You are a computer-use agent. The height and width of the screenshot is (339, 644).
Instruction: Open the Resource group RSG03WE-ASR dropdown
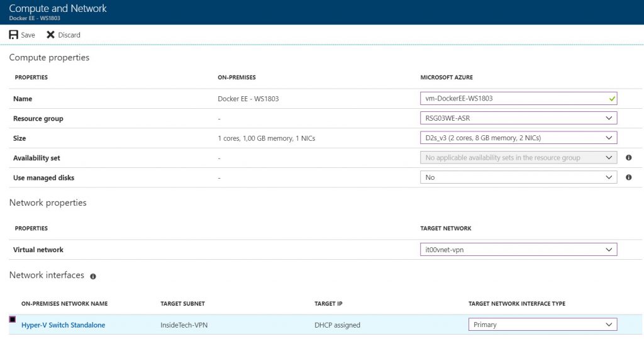(x=518, y=118)
